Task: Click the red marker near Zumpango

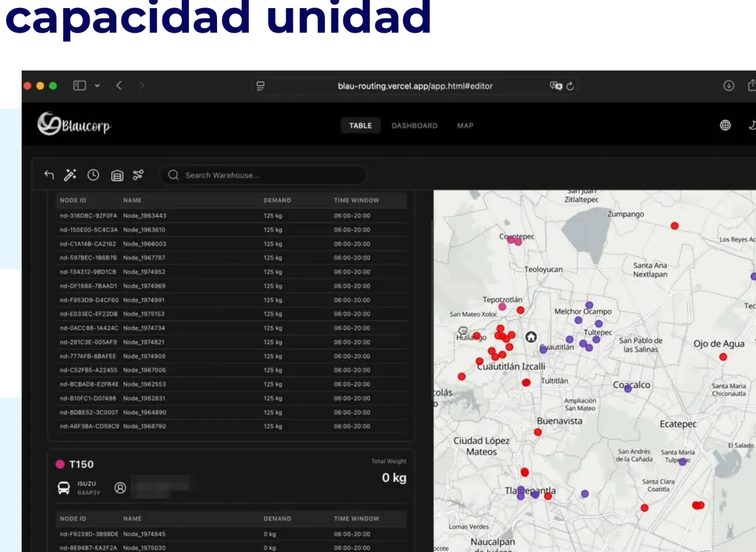Action: coord(674,226)
